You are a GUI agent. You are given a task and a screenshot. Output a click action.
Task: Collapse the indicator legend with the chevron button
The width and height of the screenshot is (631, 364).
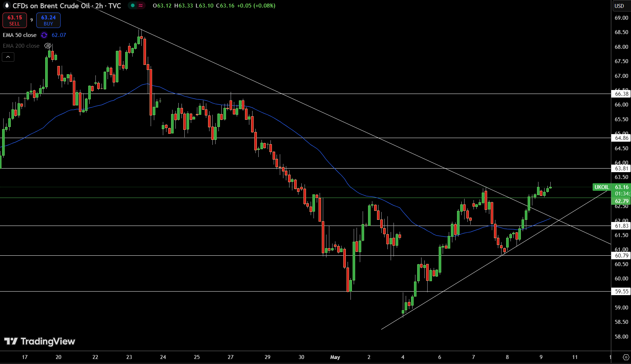pos(8,57)
